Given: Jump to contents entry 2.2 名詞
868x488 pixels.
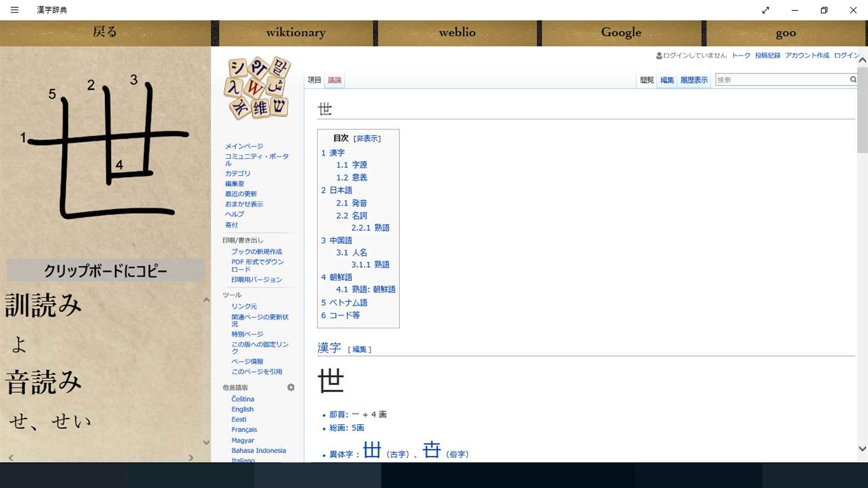Looking at the screenshot, I should pyautogui.click(x=351, y=215).
